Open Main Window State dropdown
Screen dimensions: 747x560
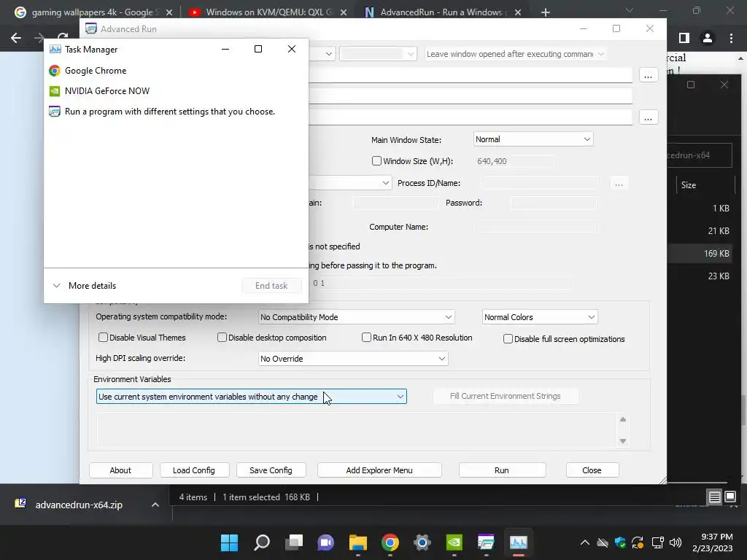pyautogui.click(x=533, y=139)
